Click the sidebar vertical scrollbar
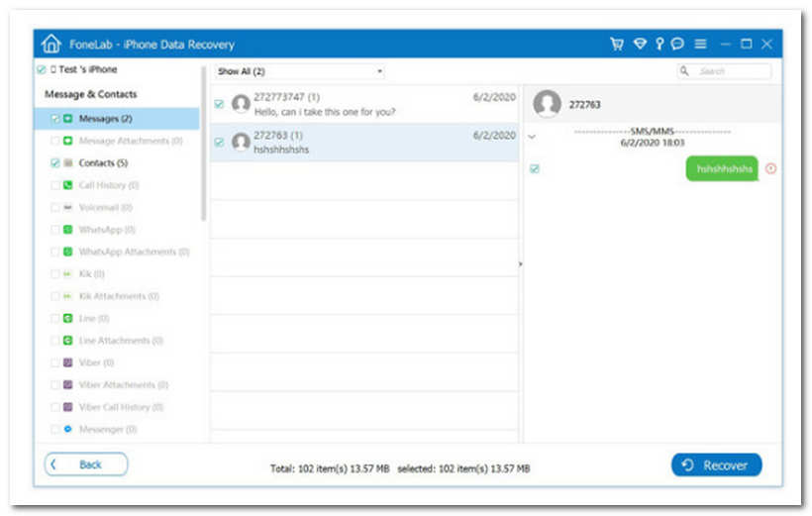 [204, 144]
